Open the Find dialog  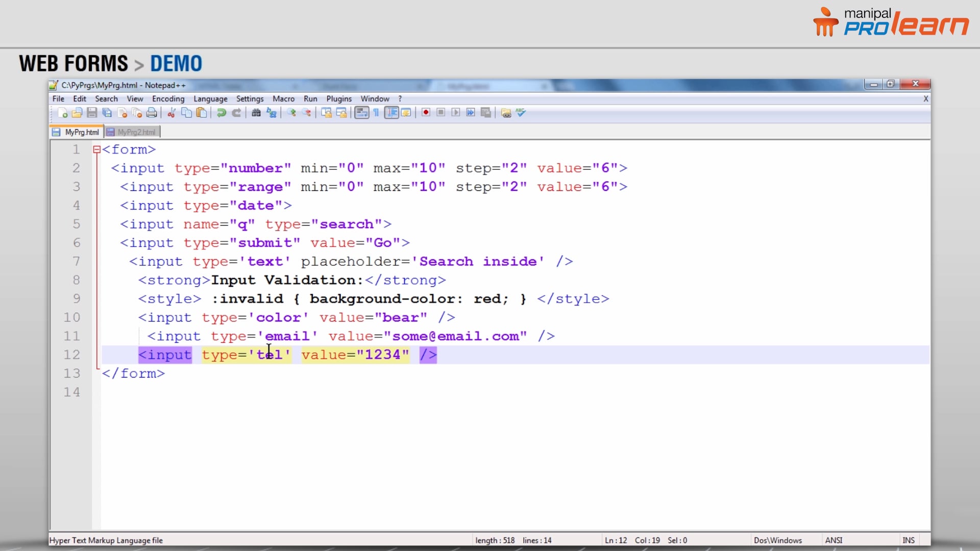pos(256,113)
